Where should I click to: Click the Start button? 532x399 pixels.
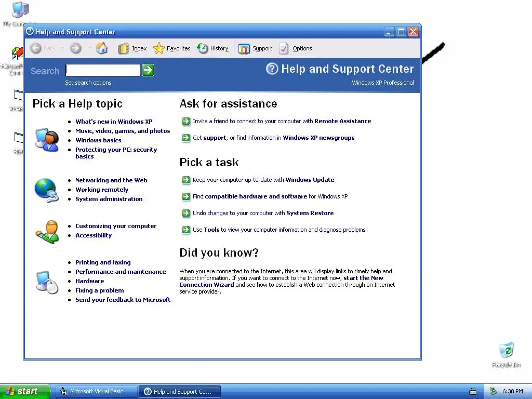25,391
